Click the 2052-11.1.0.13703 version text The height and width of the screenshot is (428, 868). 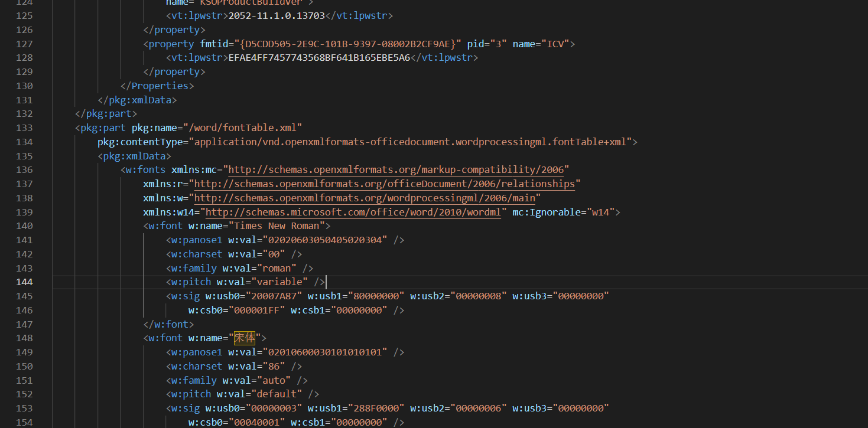tap(277, 16)
